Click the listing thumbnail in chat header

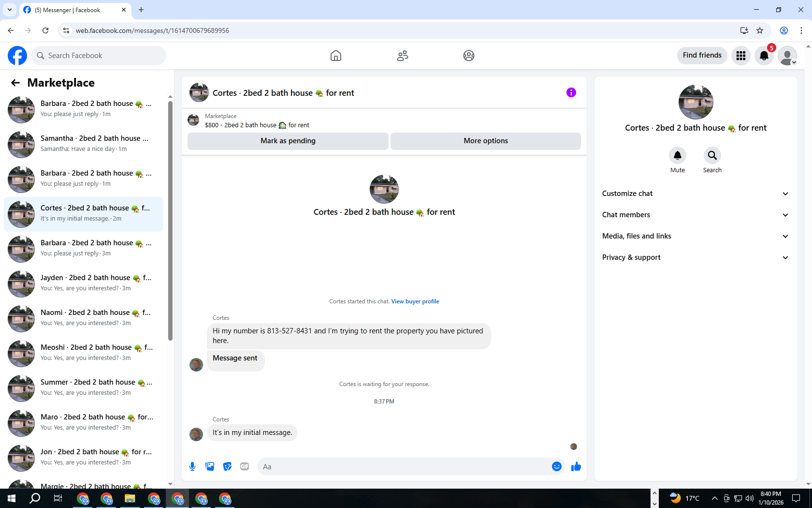(199, 92)
